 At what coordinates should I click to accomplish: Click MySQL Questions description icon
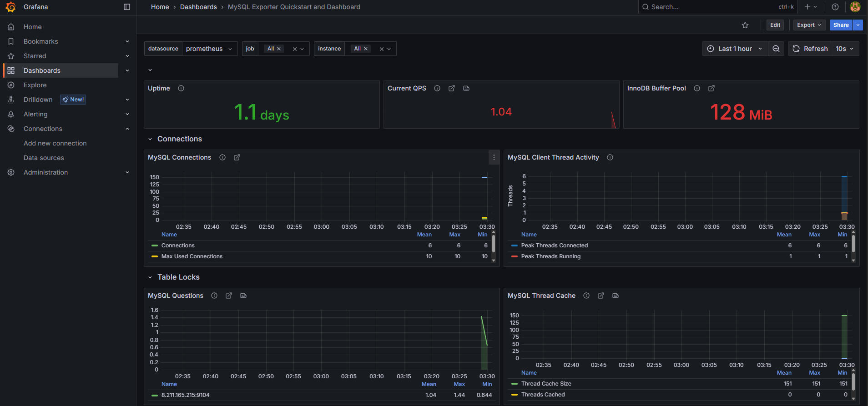click(243, 296)
